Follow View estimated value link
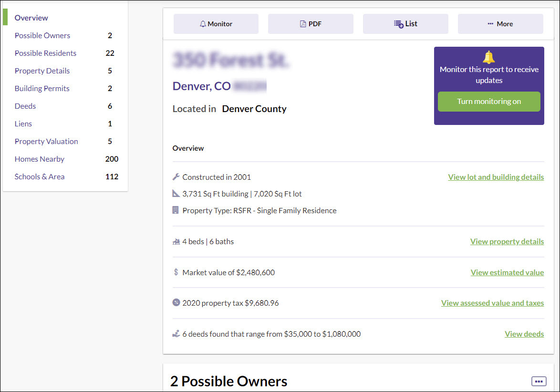This screenshot has width=560, height=392. pos(507,272)
